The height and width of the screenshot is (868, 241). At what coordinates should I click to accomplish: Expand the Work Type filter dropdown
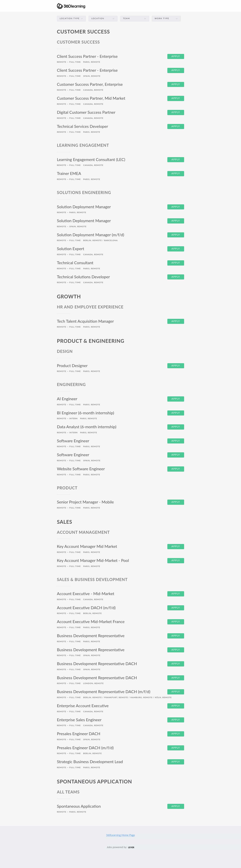166,19
